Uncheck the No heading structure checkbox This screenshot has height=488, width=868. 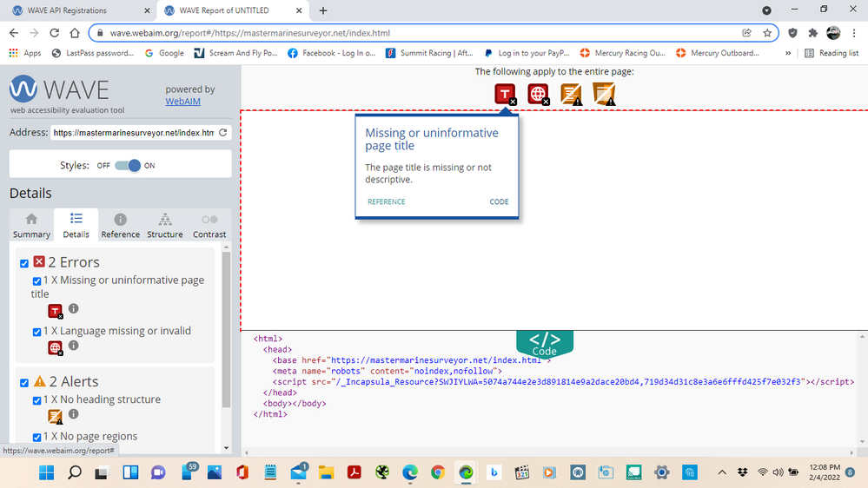click(x=36, y=400)
